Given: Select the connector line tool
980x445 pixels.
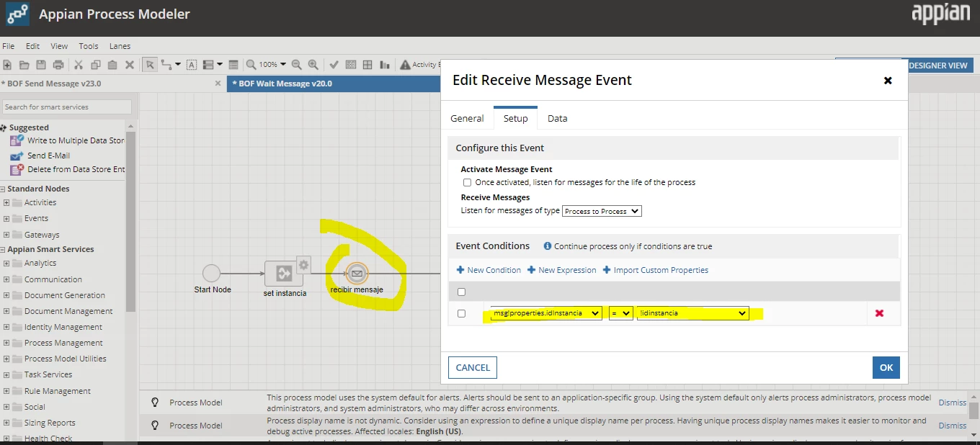Looking at the screenshot, I should coord(167,65).
